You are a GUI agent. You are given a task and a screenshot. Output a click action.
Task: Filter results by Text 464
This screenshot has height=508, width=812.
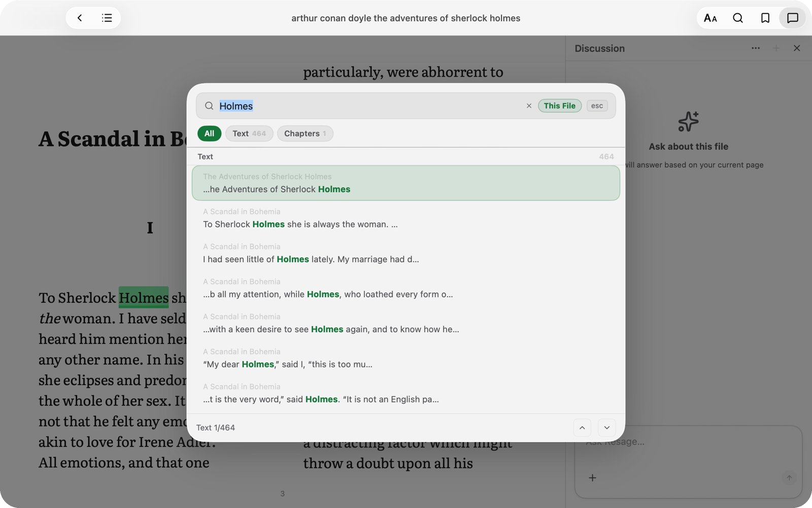tap(249, 133)
